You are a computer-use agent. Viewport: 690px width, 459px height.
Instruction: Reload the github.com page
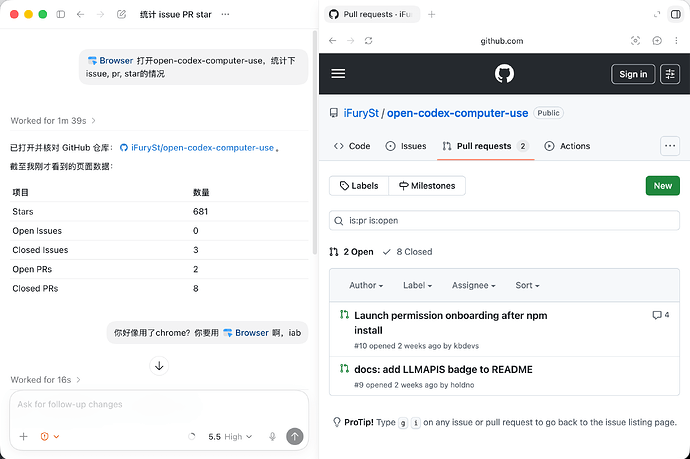[x=369, y=41]
